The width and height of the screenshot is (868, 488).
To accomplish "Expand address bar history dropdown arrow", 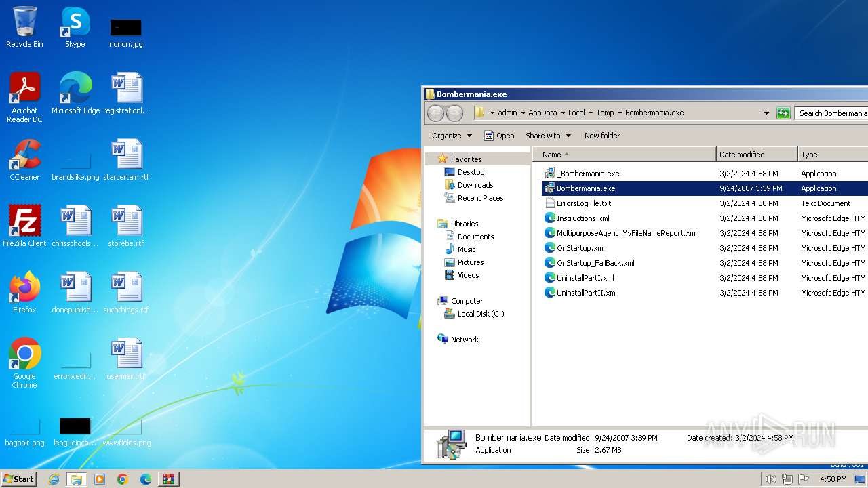I will (766, 113).
